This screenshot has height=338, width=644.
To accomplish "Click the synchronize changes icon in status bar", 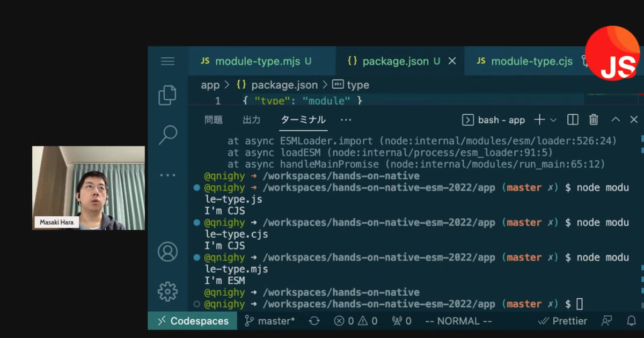I will point(314,320).
